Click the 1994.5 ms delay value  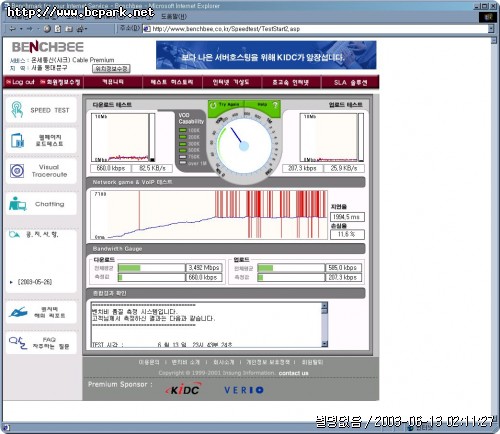(x=347, y=217)
